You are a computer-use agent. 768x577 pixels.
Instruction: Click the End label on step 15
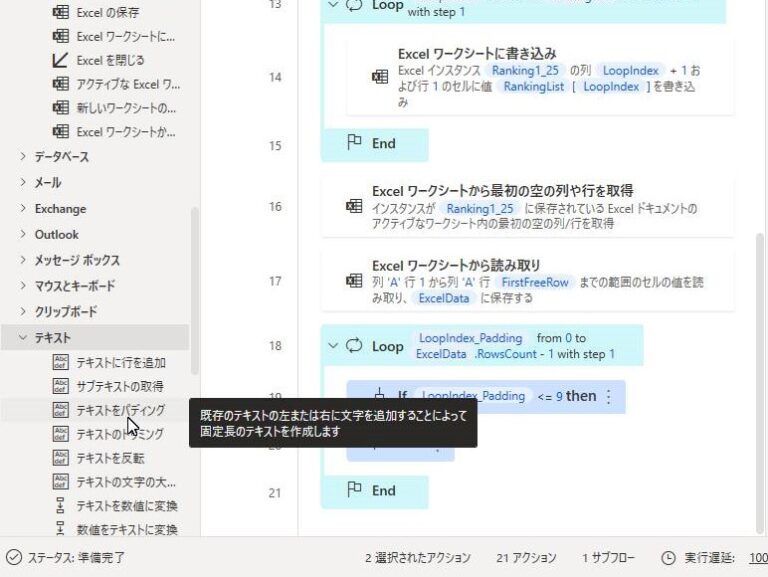click(x=384, y=144)
